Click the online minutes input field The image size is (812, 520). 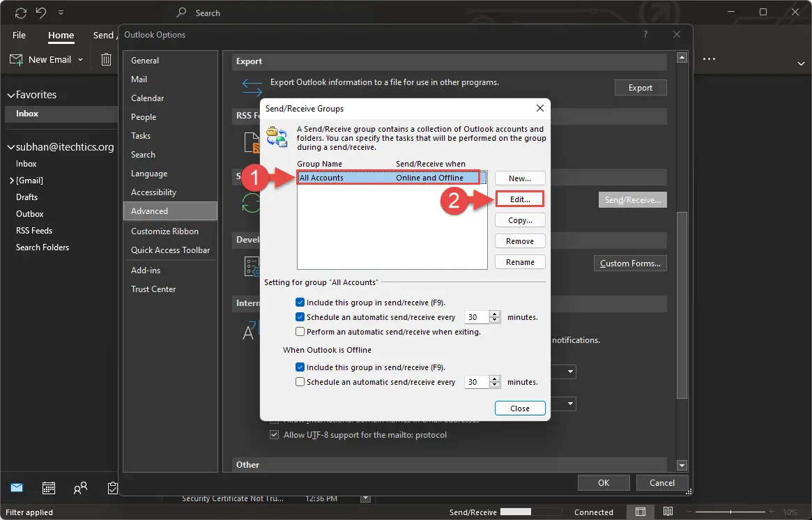(477, 317)
